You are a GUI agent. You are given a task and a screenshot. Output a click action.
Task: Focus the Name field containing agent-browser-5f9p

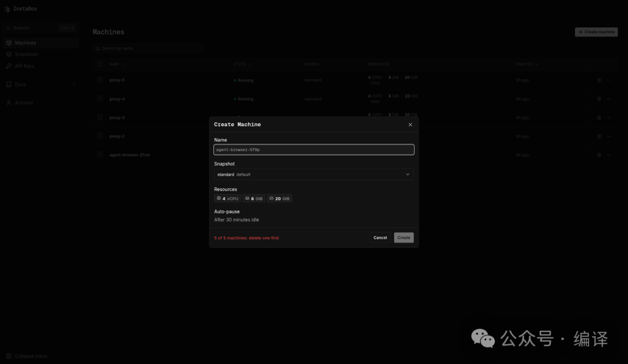pyautogui.click(x=314, y=150)
